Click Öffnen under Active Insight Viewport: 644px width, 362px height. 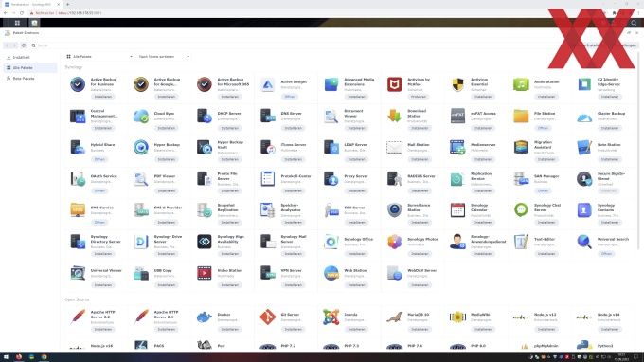click(x=290, y=97)
